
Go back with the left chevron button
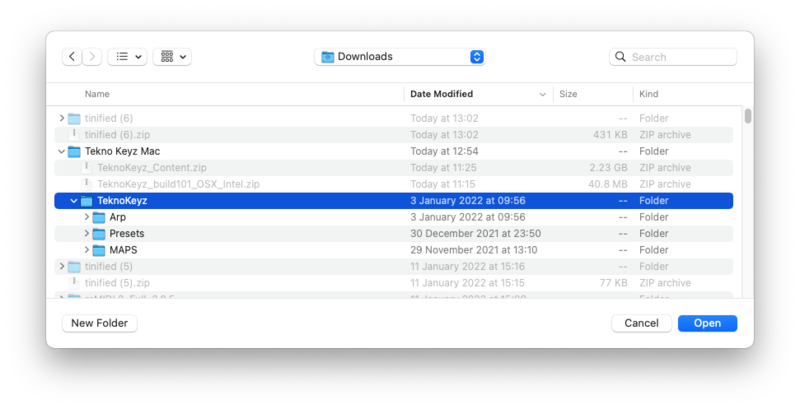click(72, 57)
